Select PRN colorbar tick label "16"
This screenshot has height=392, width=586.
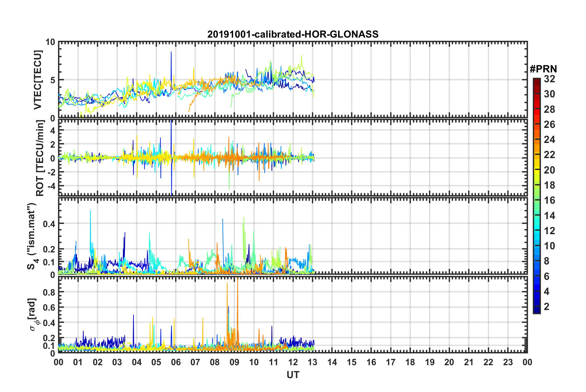pyautogui.click(x=549, y=200)
